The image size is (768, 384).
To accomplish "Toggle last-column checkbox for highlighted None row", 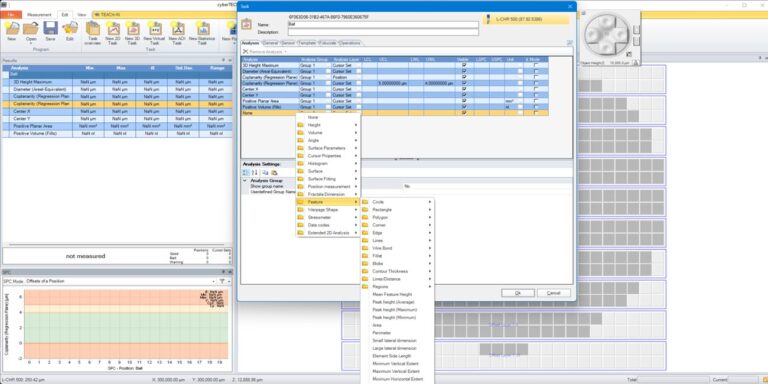I will pos(536,113).
